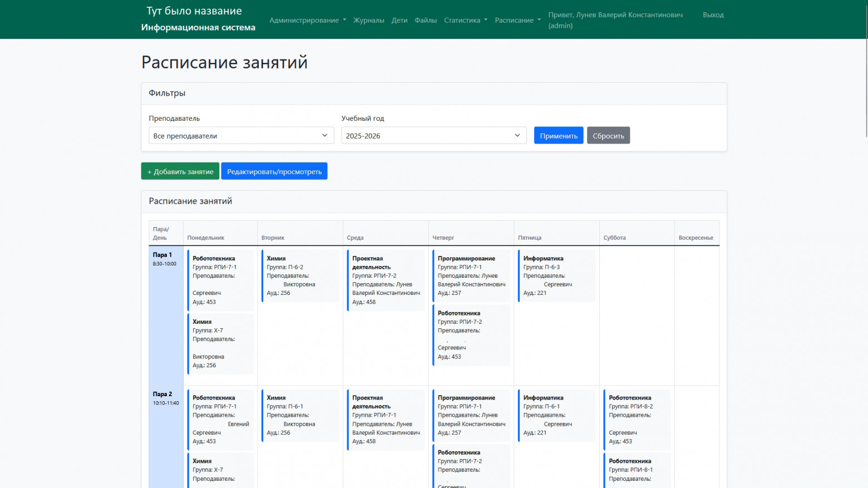The image size is (868, 488).
Task: Open the Администрирование dropdown menu
Action: (307, 20)
